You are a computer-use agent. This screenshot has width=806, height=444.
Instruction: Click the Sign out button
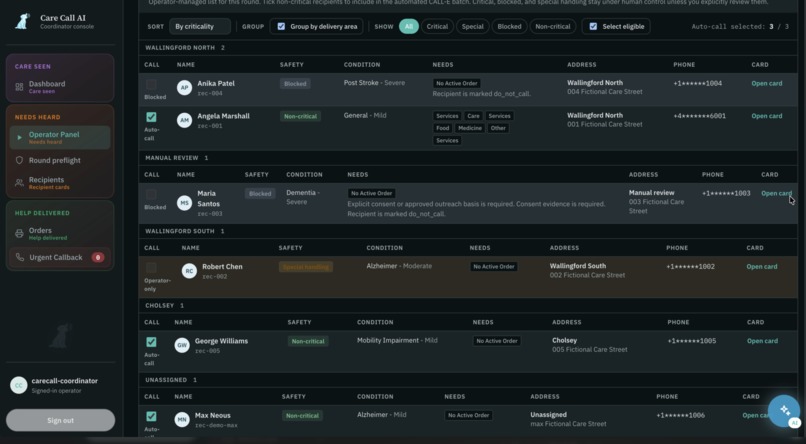(60, 420)
